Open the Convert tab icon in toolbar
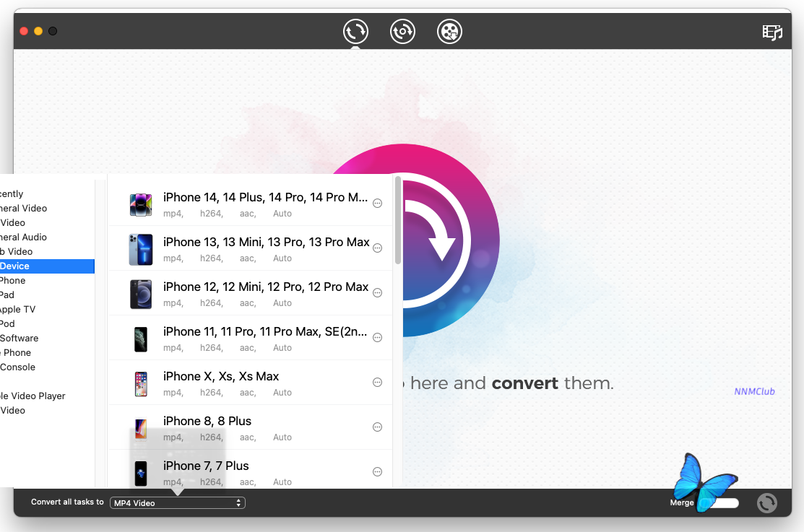Image resolution: width=804 pixels, height=532 pixels. tap(355, 32)
